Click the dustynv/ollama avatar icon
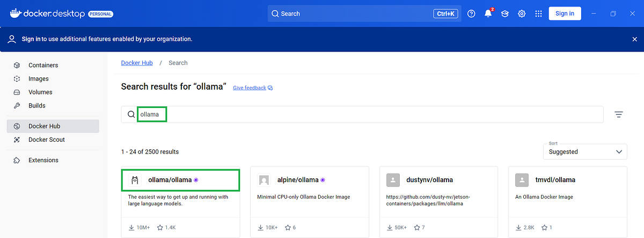The image size is (644, 238). point(393,180)
